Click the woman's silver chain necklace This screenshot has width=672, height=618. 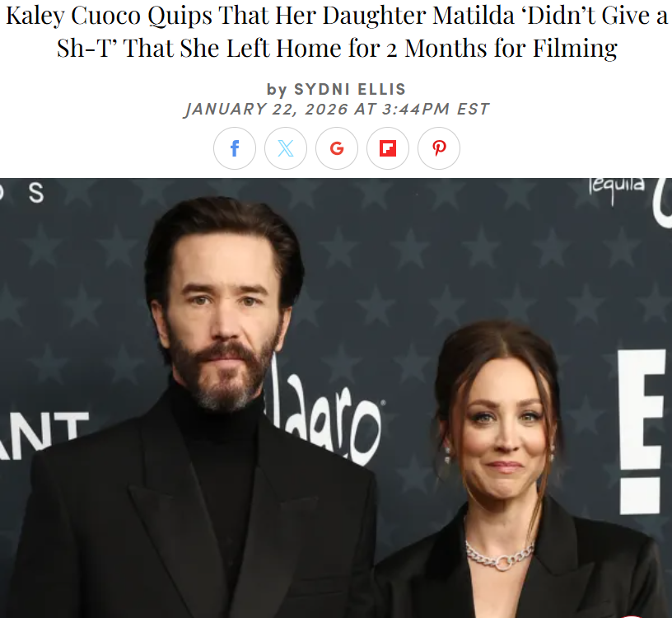(500, 555)
